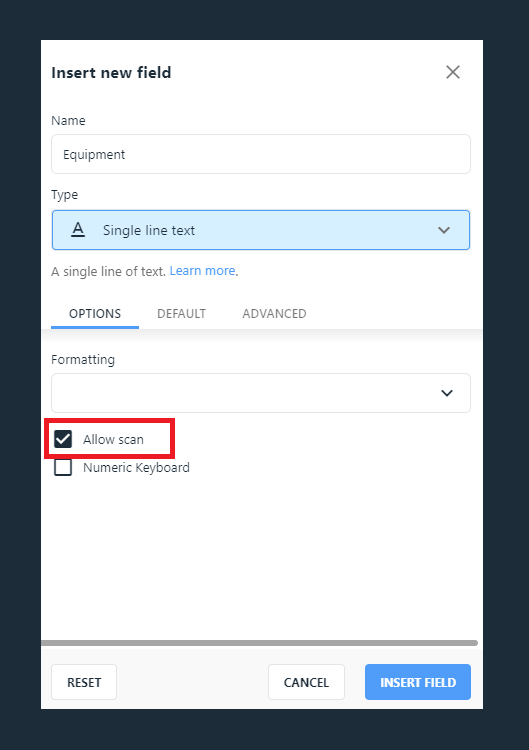Click the INSERT FIELD button
The width and height of the screenshot is (529, 750).
(418, 682)
